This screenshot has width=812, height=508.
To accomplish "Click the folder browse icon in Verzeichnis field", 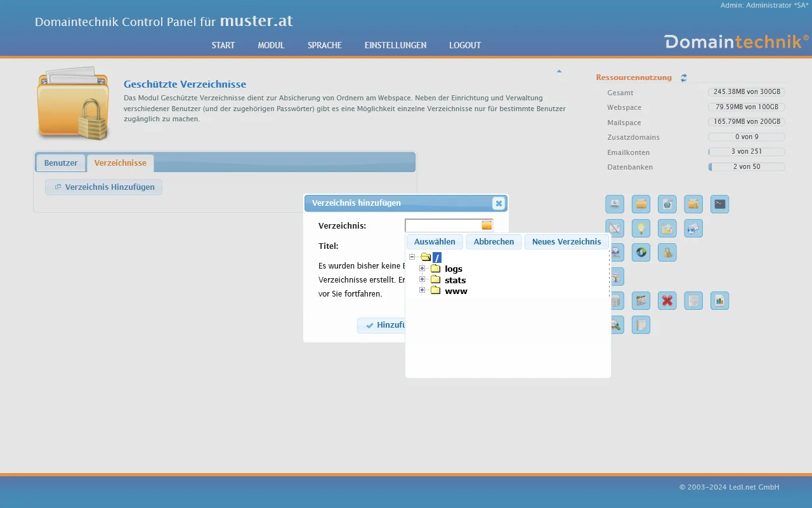I will (487, 225).
